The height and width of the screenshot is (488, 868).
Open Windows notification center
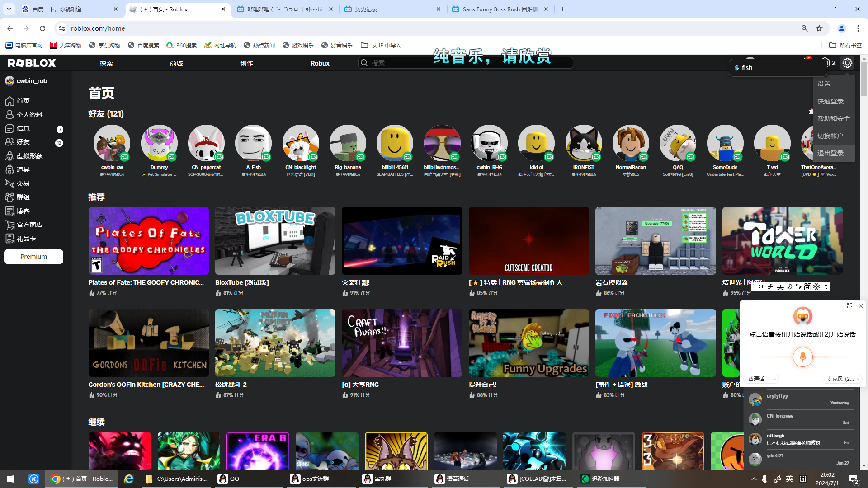[854, 479]
